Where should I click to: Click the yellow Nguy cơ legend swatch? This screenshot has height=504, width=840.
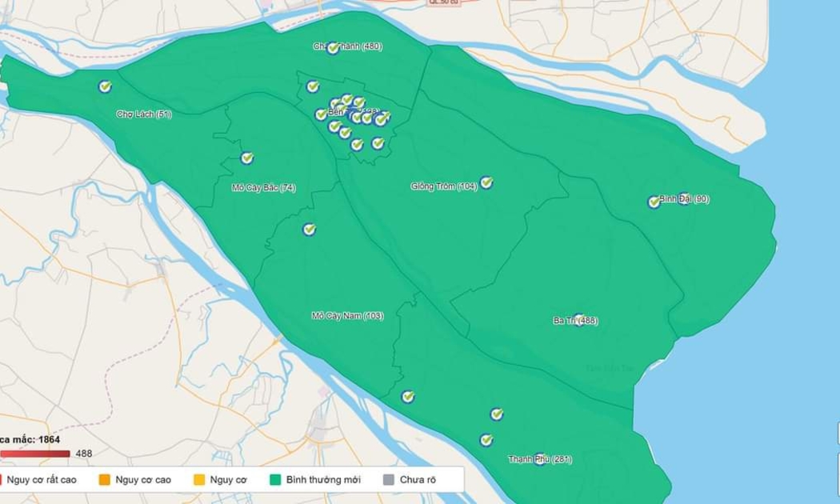[199, 480]
